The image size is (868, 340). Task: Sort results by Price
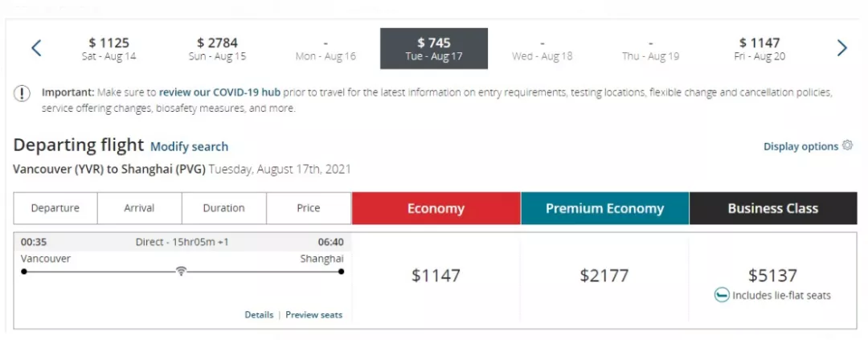pyautogui.click(x=309, y=208)
